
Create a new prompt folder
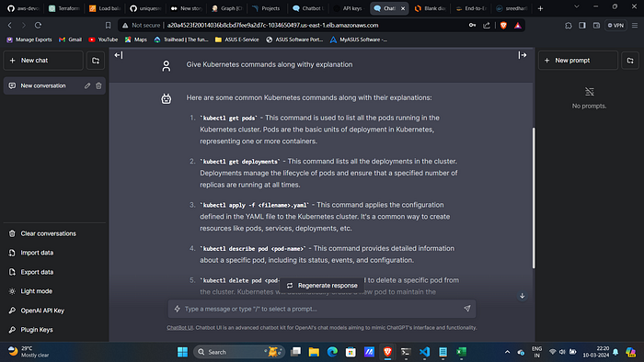[x=630, y=61]
